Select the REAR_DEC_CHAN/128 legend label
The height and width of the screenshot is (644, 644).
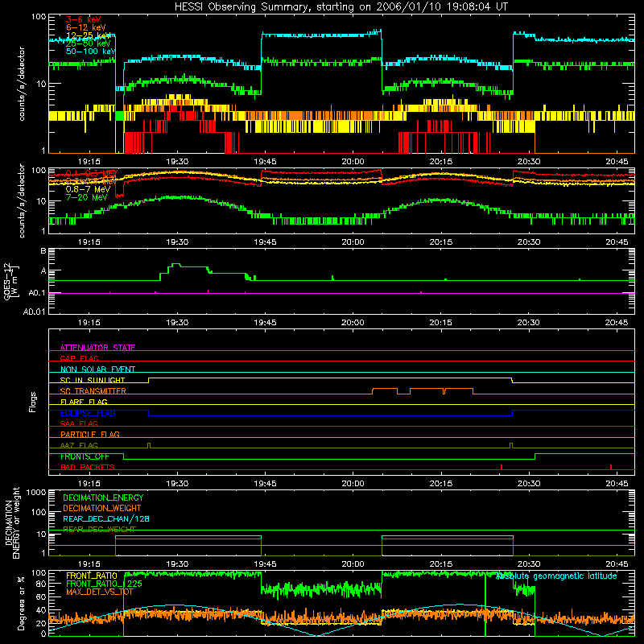(x=106, y=518)
